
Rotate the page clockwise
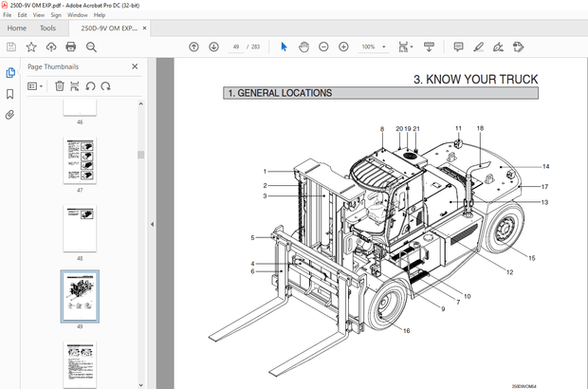point(106,86)
